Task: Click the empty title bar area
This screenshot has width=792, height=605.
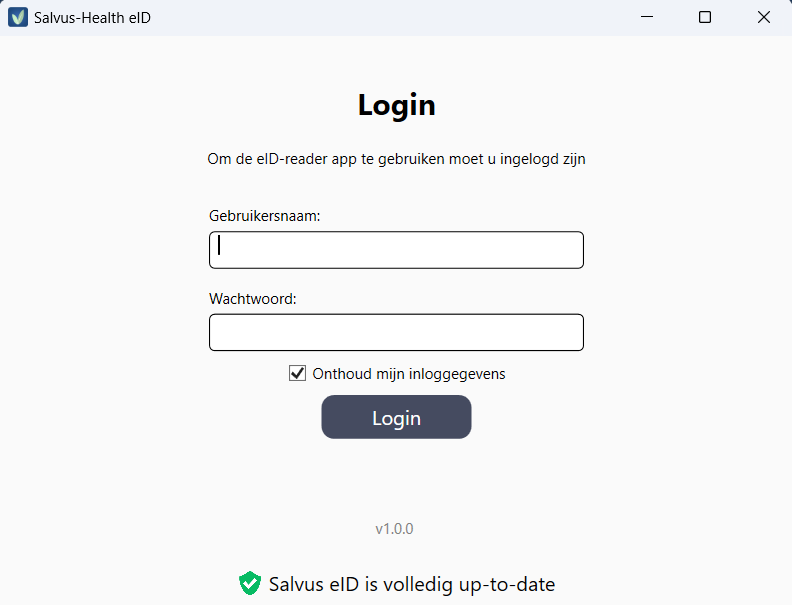Action: (400, 18)
